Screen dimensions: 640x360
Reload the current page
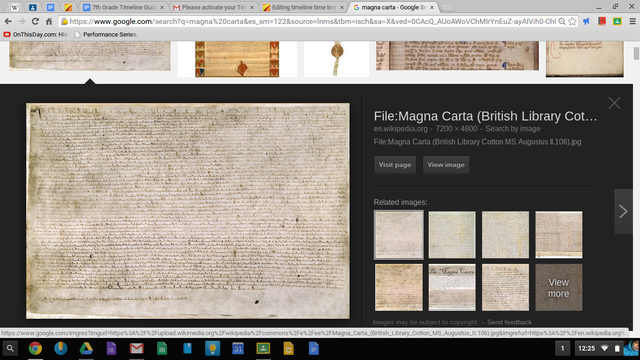(35, 21)
